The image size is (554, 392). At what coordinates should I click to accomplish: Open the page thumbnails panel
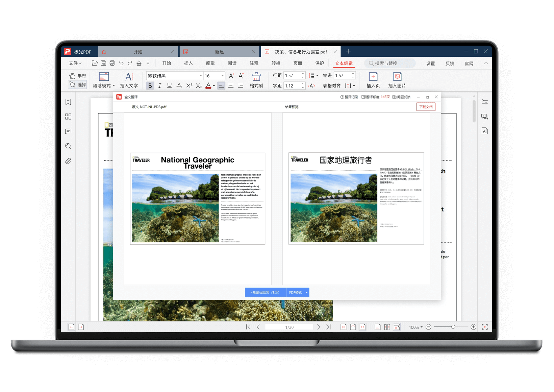68,117
